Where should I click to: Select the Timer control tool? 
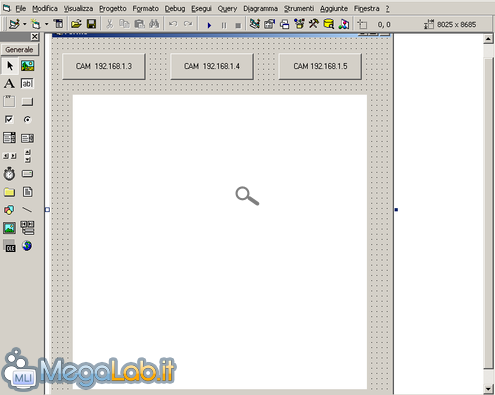9,174
